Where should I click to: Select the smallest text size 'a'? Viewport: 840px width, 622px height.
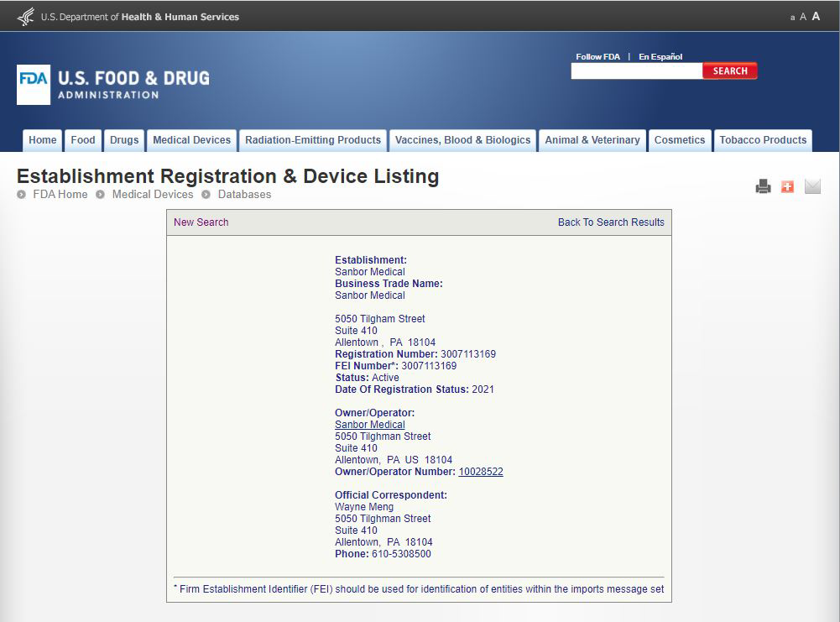click(792, 18)
